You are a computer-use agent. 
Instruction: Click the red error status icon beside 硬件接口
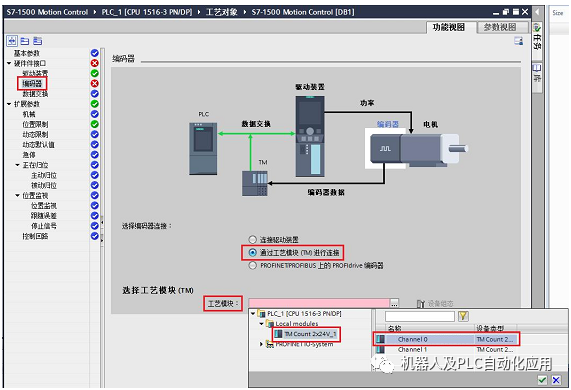[x=95, y=63]
